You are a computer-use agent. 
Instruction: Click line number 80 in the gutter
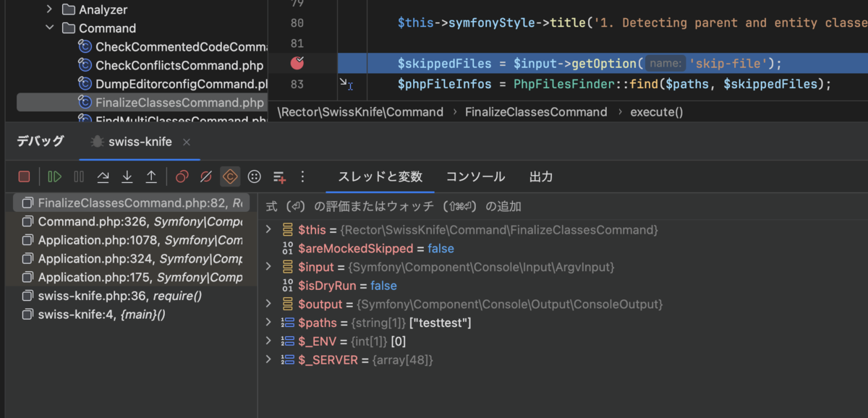(297, 22)
